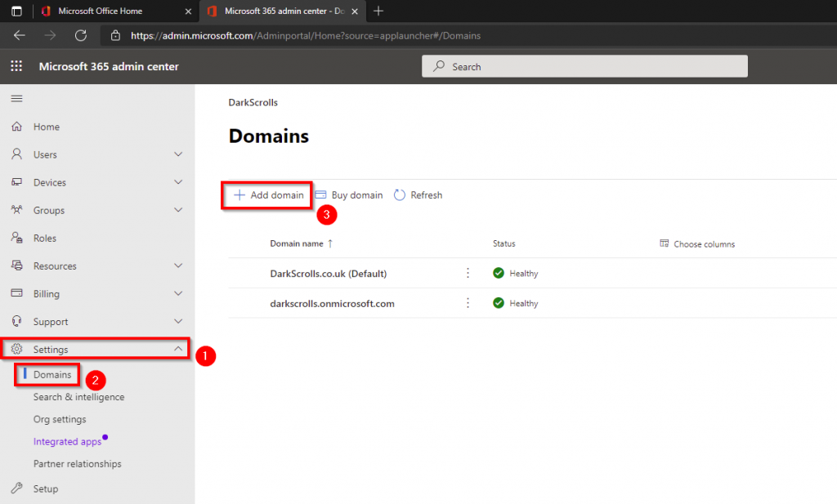Open a new browser tab
The height and width of the screenshot is (504, 837).
[x=378, y=11]
